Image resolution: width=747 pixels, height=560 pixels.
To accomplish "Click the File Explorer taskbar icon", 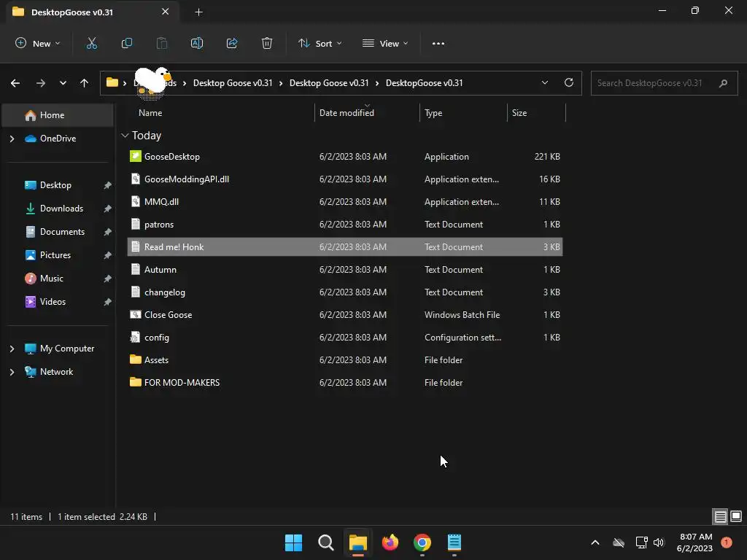I will (357, 542).
